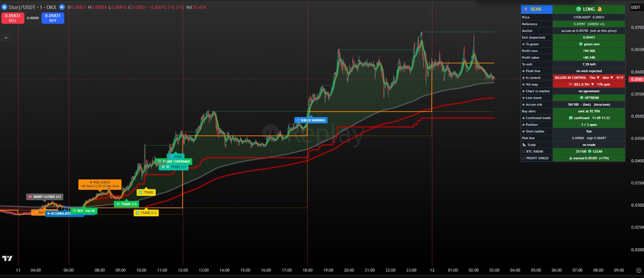Screen dimensions: 644x278
Task: Click the HODL chart label
Action: [x=176, y=156]
